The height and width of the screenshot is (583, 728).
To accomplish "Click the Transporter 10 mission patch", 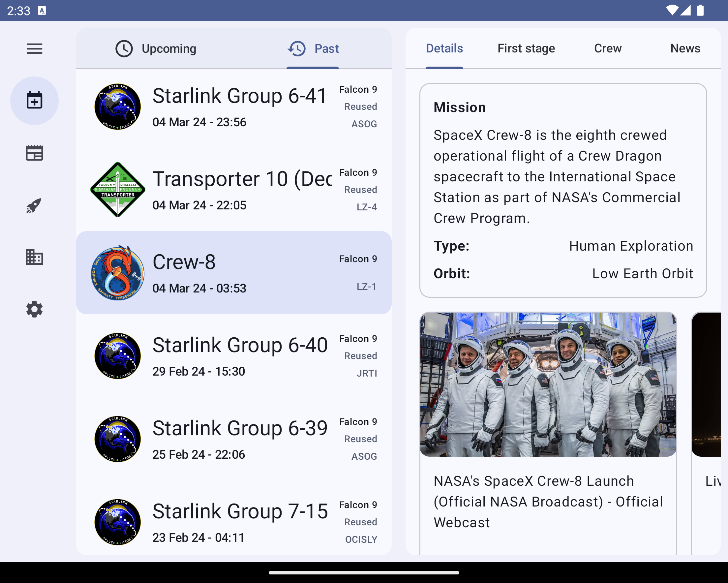I will coord(118,190).
